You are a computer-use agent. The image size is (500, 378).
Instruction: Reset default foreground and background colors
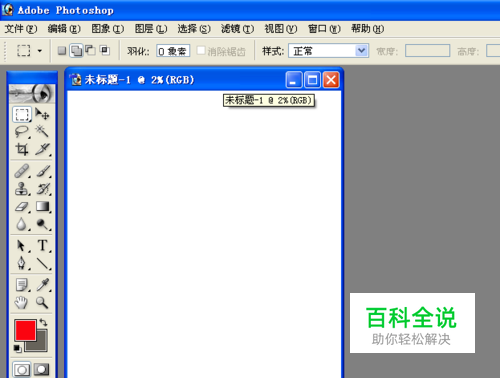click(x=17, y=349)
